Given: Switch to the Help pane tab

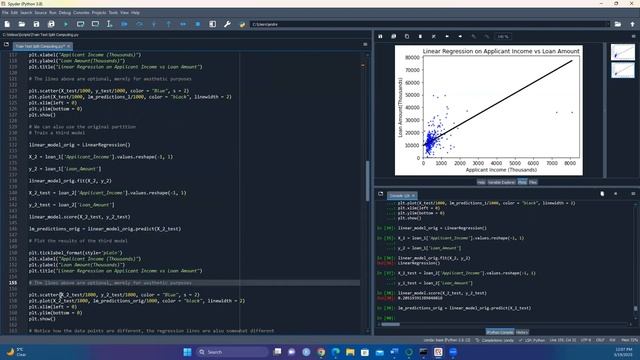Looking at the screenshot, I should pyautogui.click(x=481, y=182).
